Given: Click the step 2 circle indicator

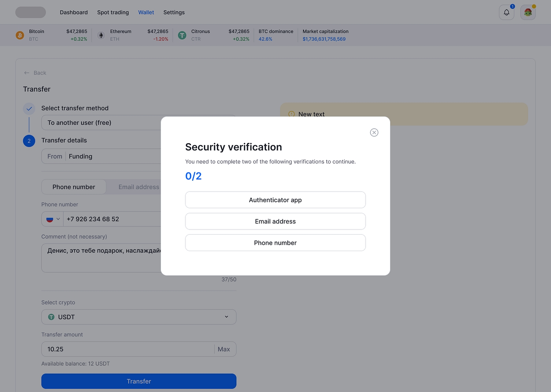Looking at the screenshot, I should (x=29, y=141).
